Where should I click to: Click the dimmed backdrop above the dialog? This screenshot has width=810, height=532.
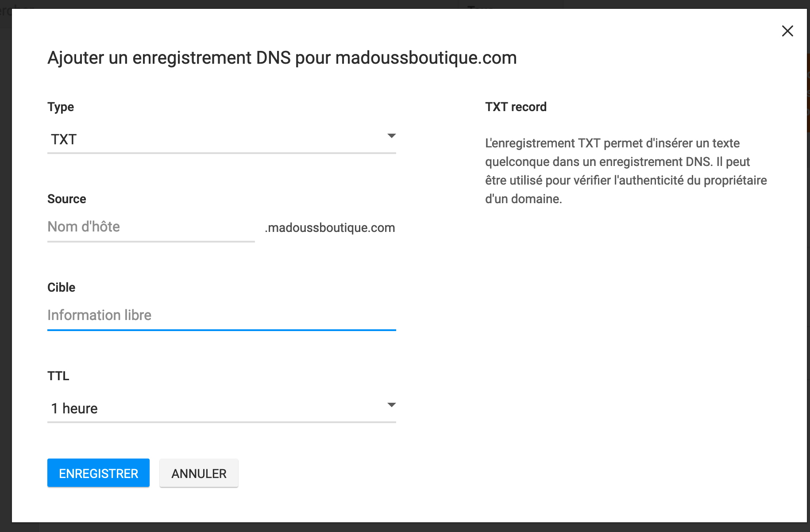coord(266,4)
